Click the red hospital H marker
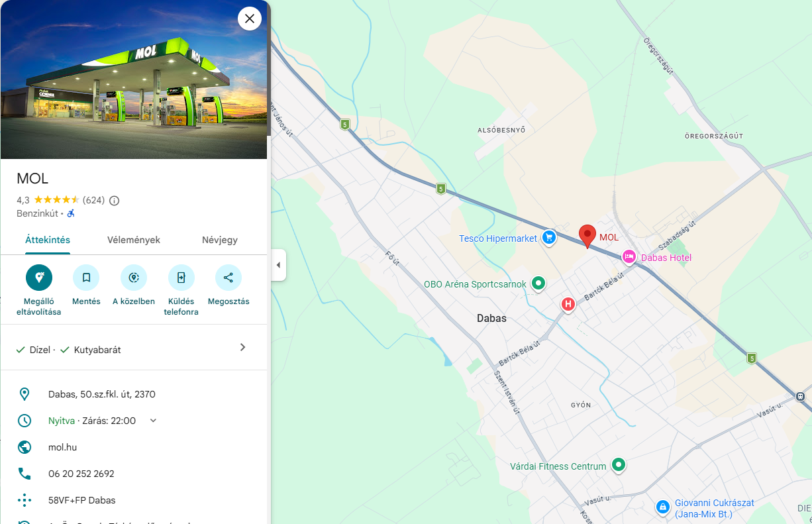The width and height of the screenshot is (812, 524). [x=568, y=304]
